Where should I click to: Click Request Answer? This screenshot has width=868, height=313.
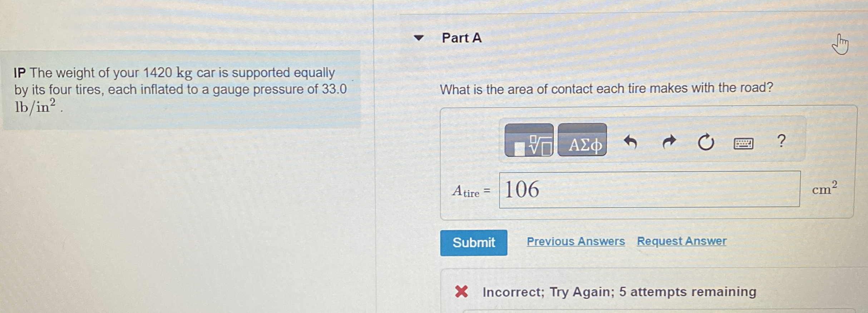[681, 241]
